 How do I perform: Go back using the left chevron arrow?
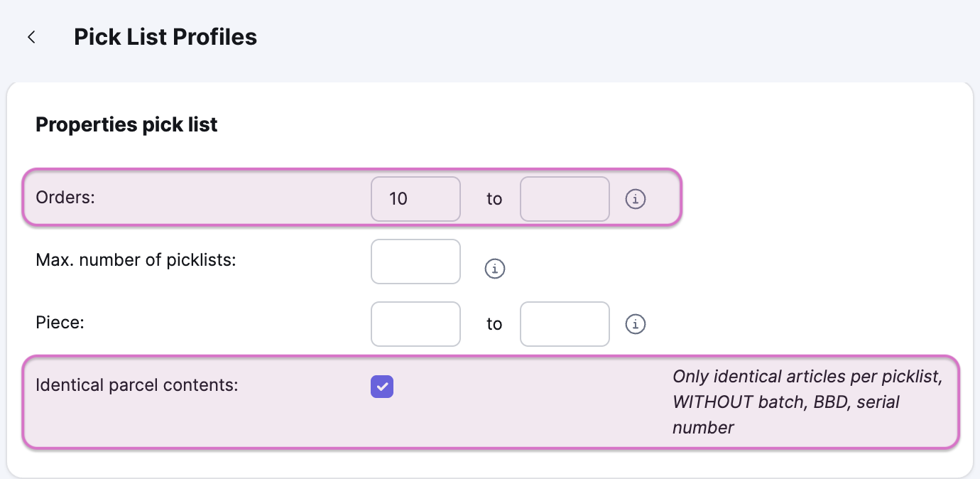coord(31,37)
